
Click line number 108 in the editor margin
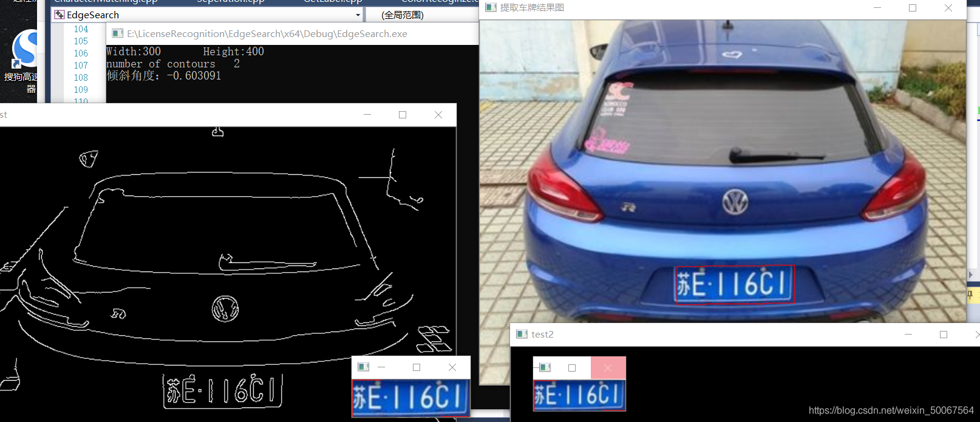(81, 78)
